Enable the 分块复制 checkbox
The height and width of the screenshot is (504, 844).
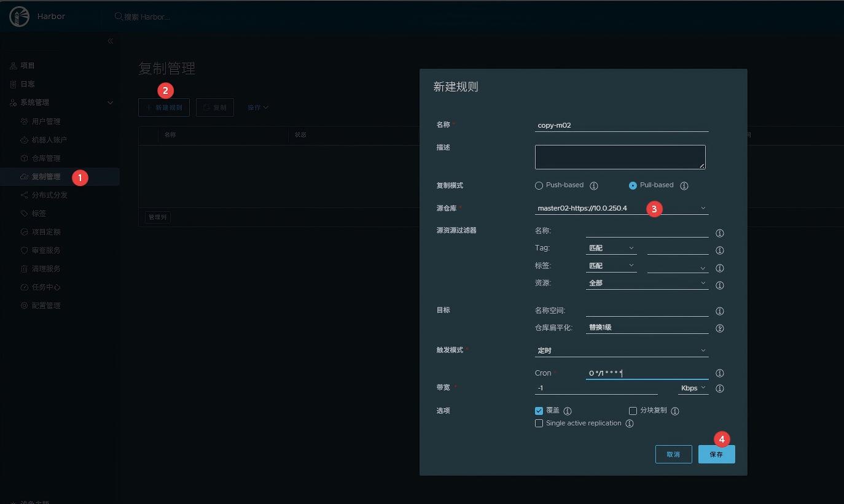[633, 411]
